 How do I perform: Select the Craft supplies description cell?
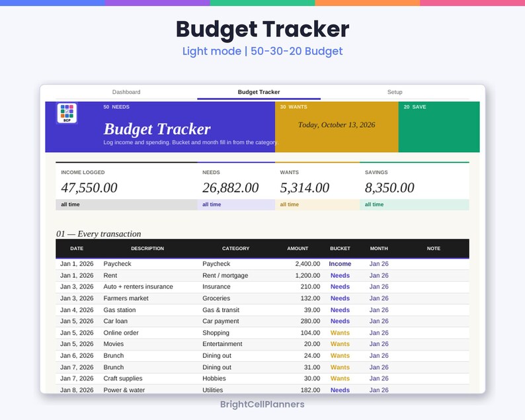pos(123,378)
